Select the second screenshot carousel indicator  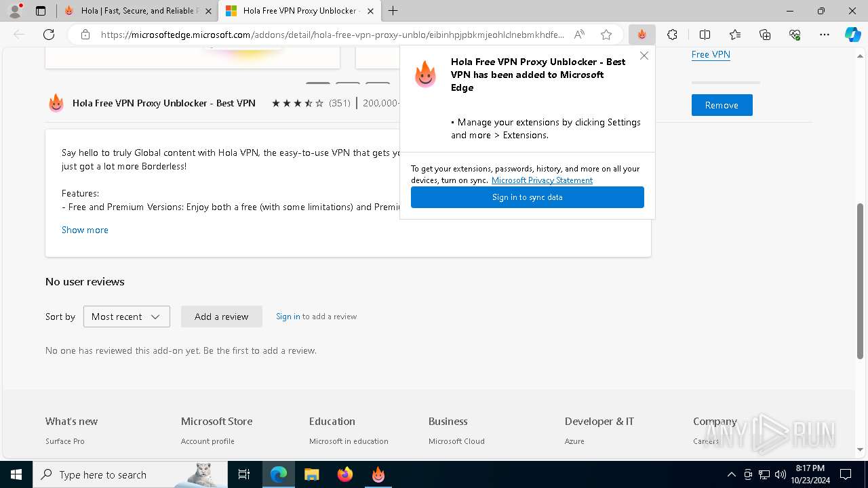(x=348, y=83)
